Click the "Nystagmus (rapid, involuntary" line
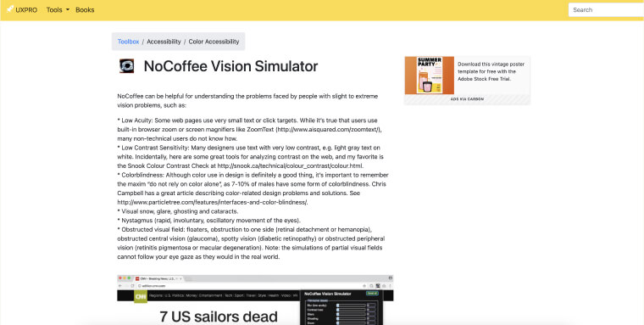 [209, 220]
